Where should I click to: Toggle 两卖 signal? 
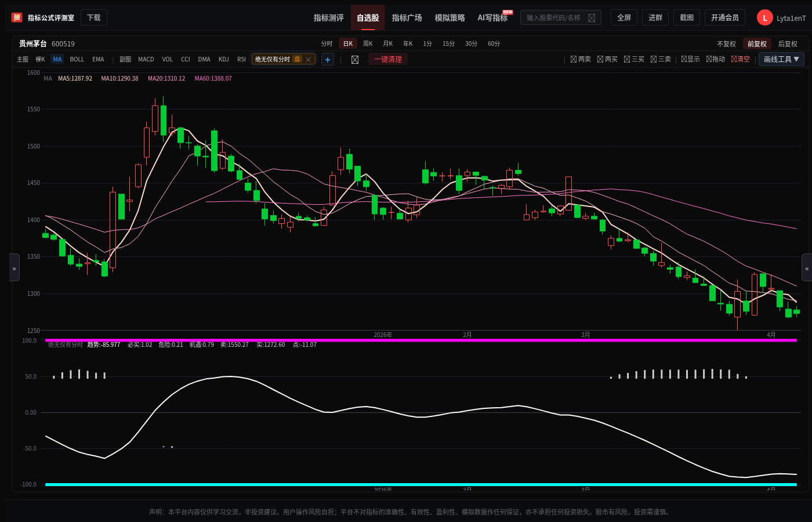[x=581, y=59]
